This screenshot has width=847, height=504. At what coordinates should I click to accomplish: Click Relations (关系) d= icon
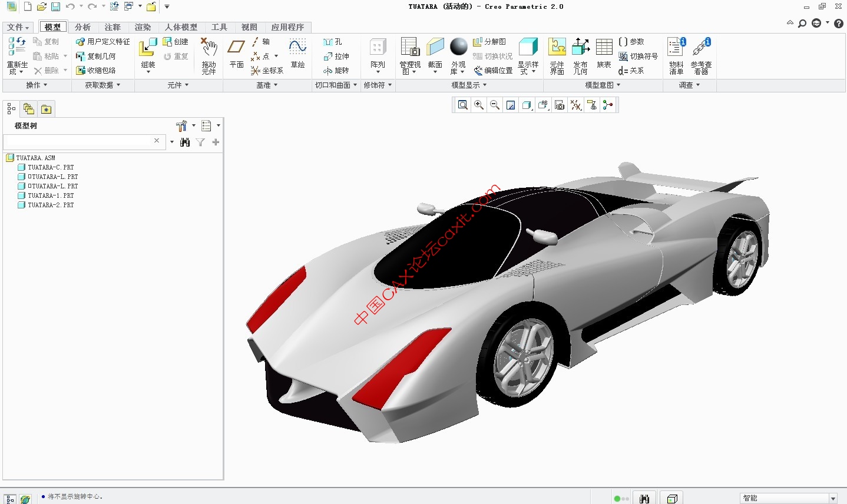point(631,70)
